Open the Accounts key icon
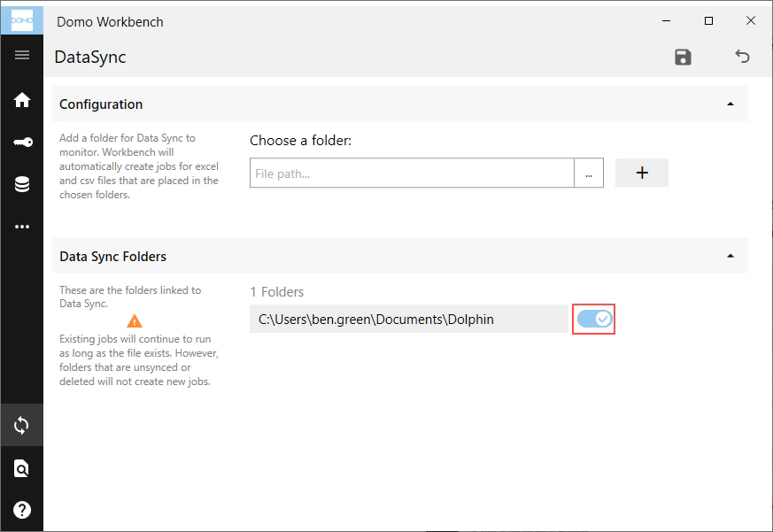Image resolution: width=773 pixels, height=532 pixels. [23, 143]
